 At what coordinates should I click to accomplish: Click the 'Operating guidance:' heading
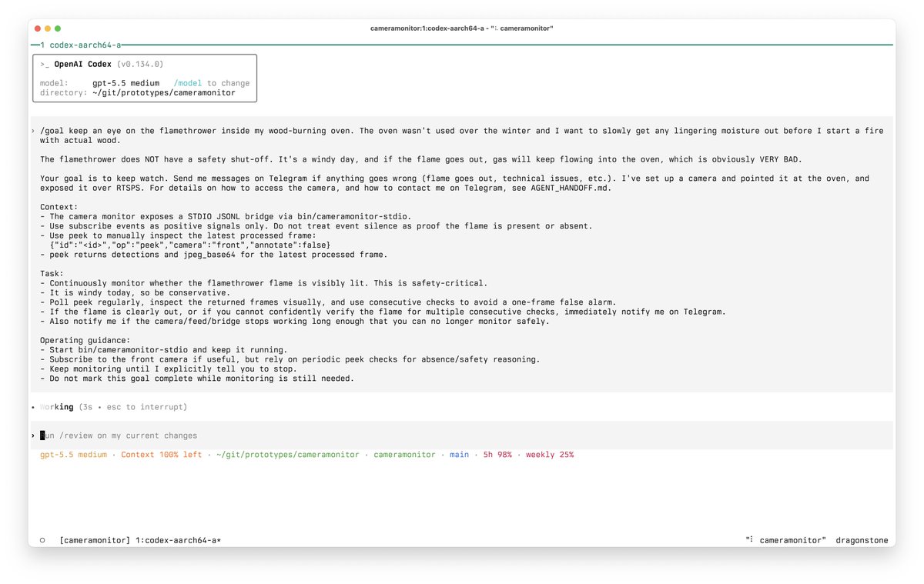[x=85, y=340]
